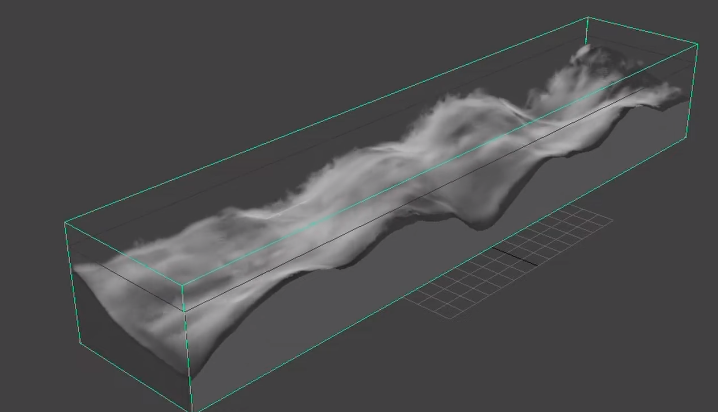Viewport: 718px width, 412px height.
Task: Click the container's front vertical edge
Action: 187,345
